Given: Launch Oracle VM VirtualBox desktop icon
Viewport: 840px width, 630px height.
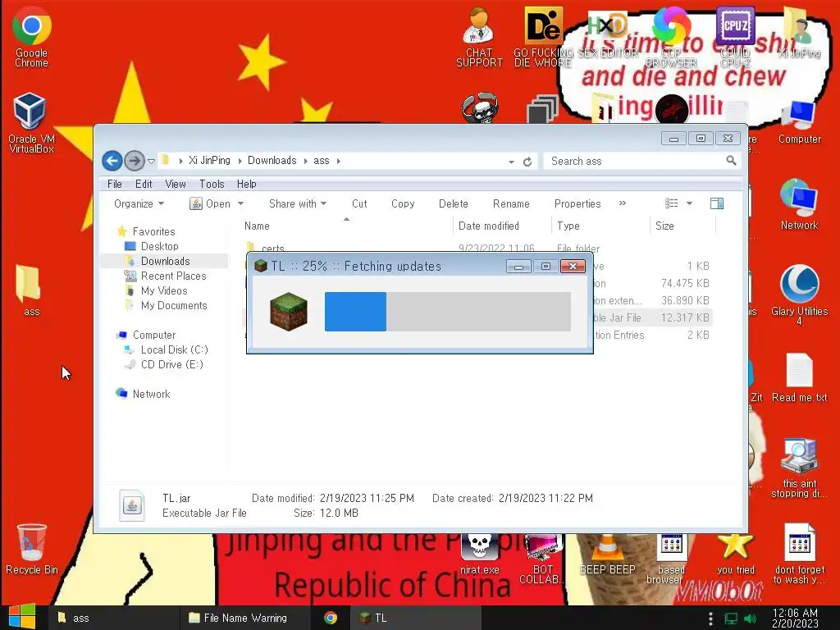Looking at the screenshot, I should click(31, 123).
